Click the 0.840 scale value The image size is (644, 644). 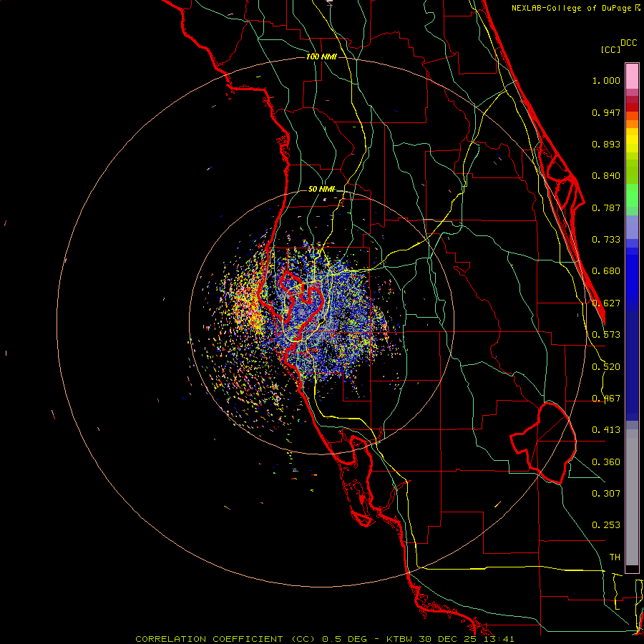pos(606,176)
